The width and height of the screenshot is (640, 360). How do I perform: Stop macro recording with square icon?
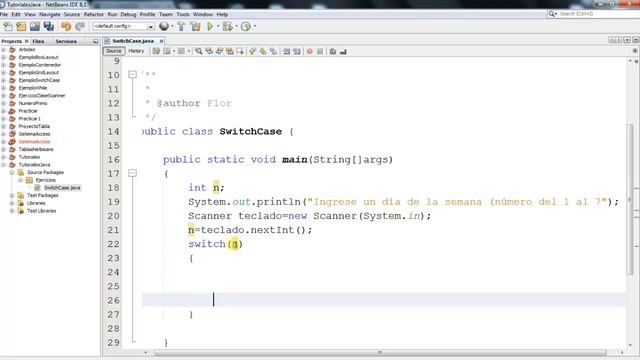[320, 51]
